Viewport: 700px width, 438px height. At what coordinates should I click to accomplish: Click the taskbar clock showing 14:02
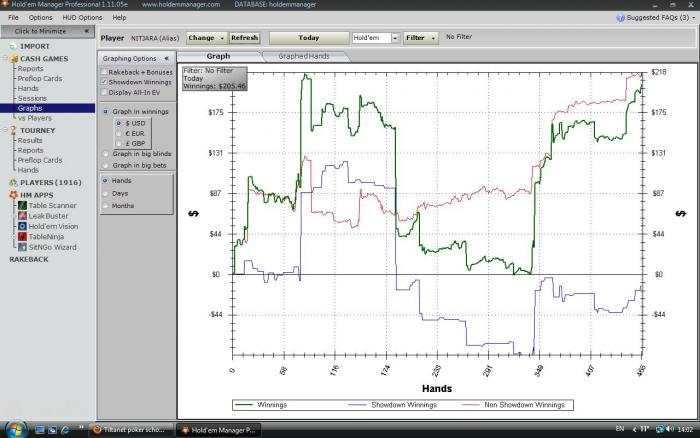(685, 430)
